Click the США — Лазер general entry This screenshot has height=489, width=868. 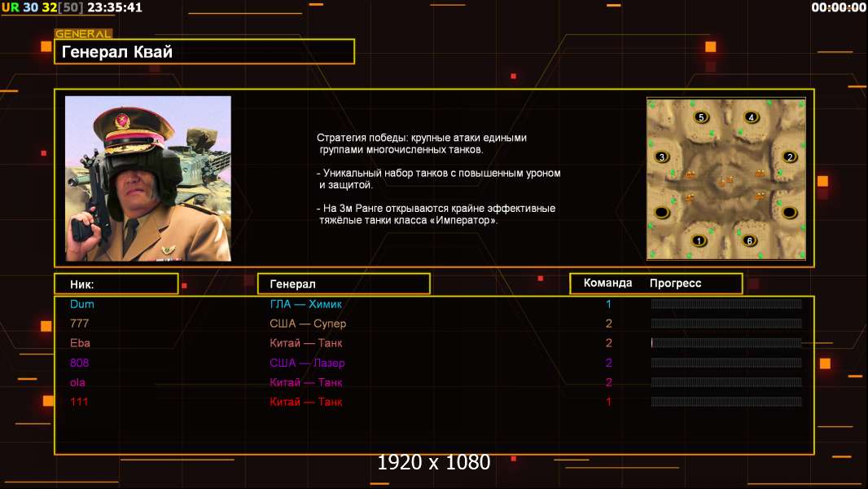(308, 363)
